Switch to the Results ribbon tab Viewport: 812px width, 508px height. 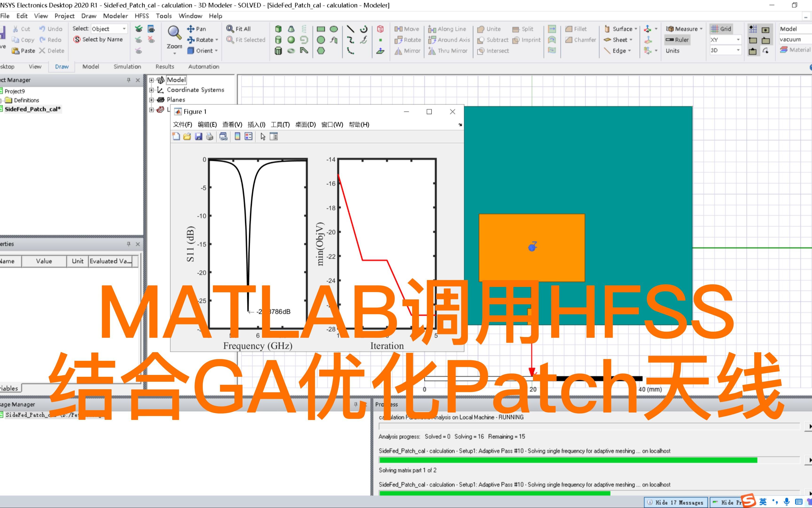(x=165, y=67)
